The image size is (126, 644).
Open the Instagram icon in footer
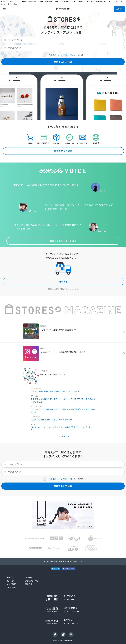71,634
